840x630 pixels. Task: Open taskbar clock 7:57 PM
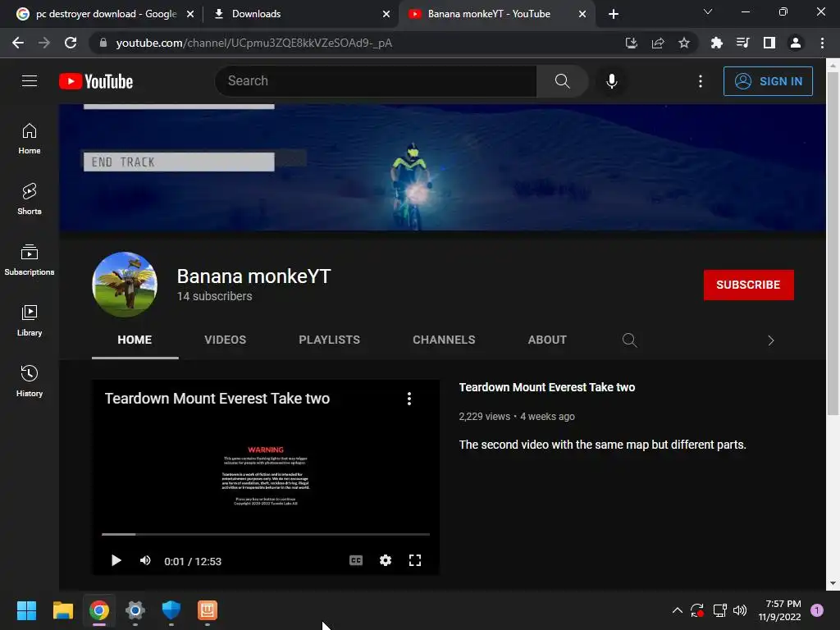tap(779, 610)
